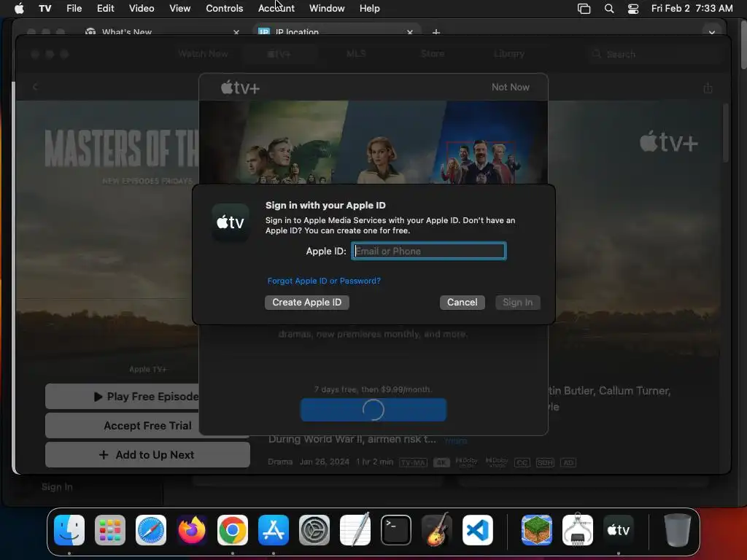Switch to the Apple TV+ tab
Screen dimensions: 747x560
click(279, 54)
